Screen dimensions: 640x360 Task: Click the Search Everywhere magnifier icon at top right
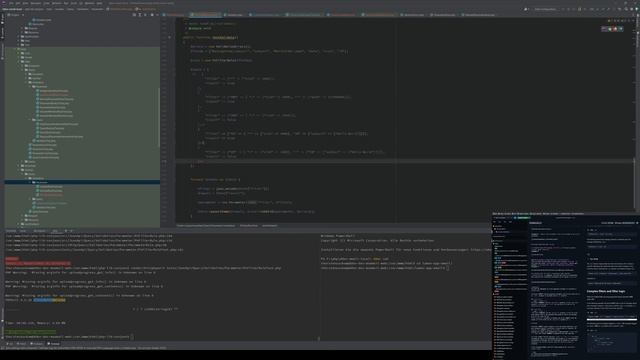(x=626, y=9)
